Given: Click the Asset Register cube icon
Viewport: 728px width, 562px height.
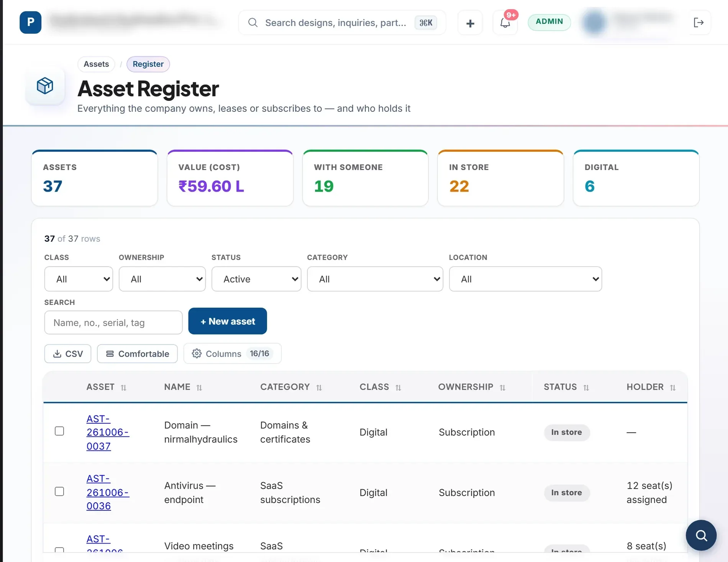Looking at the screenshot, I should (x=45, y=85).
